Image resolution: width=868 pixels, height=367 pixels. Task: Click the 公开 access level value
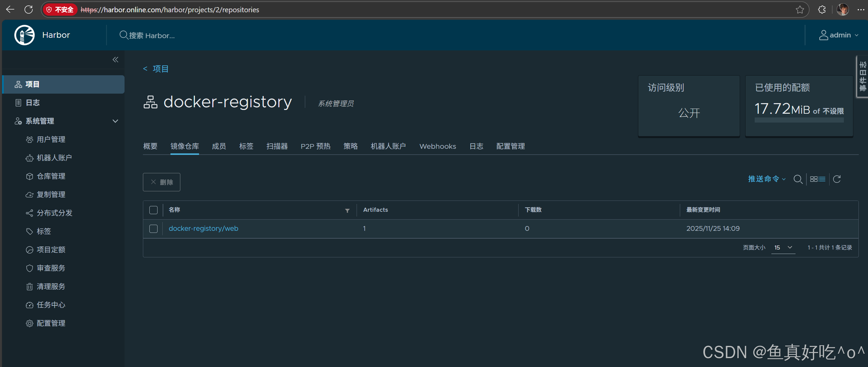click(x=689, y=113)
